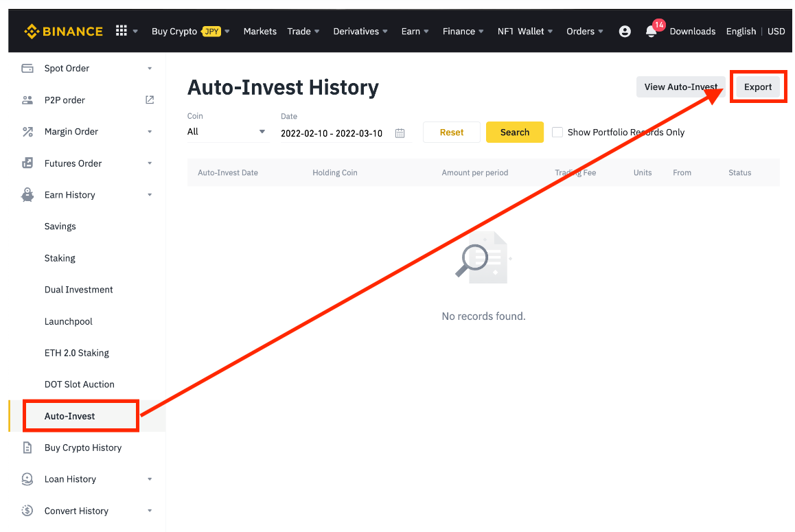Click the Loan History icon
This screenshot has width=795, height=532.
point(27,479)
